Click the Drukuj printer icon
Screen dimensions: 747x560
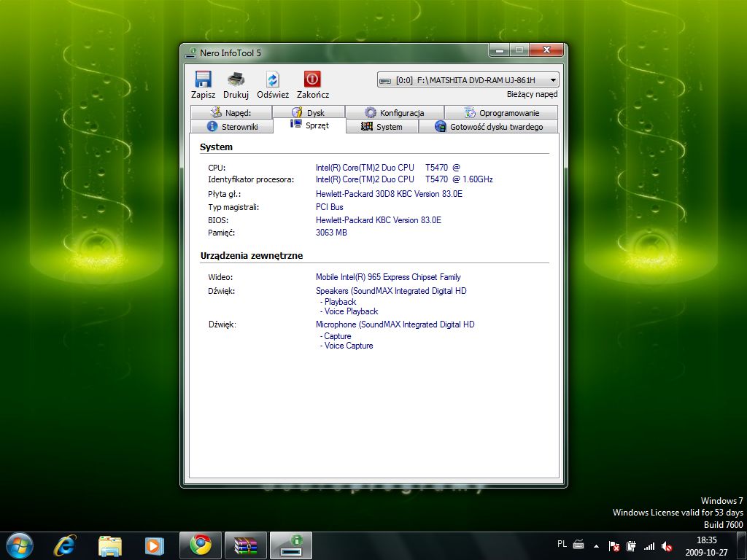[x=236, y=79]
